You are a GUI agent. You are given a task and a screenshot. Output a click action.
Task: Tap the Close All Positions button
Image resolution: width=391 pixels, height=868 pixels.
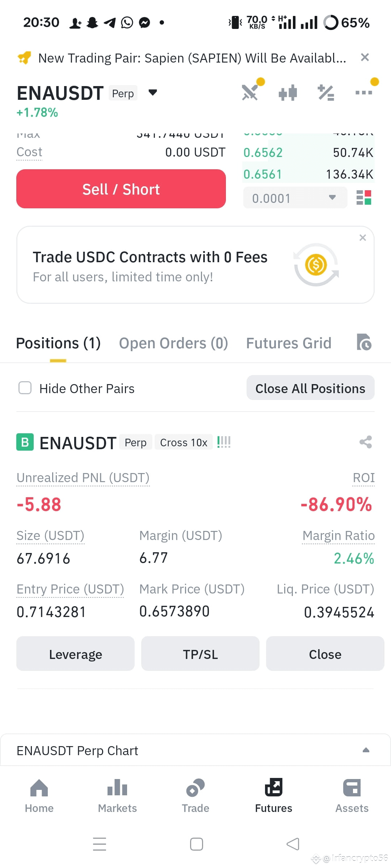(310, 388)
